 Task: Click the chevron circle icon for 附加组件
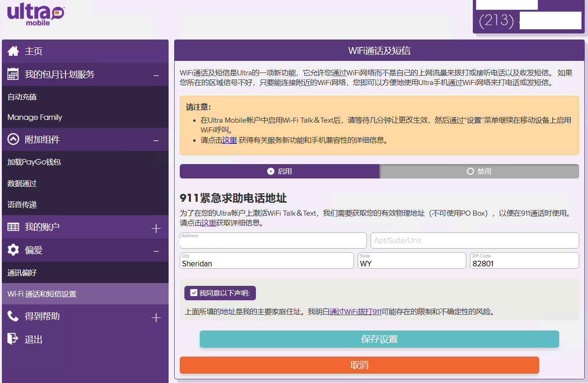13,139
